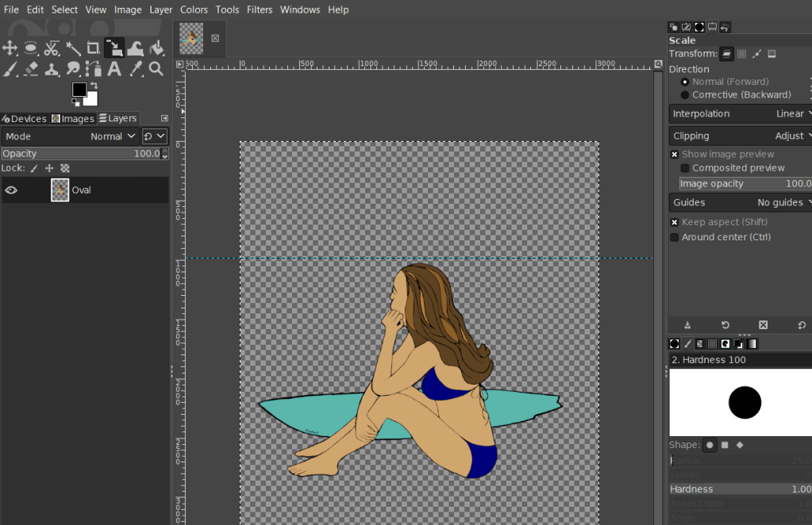Activate the Crop tool
The image size is (812, 525).
[93, 48]
